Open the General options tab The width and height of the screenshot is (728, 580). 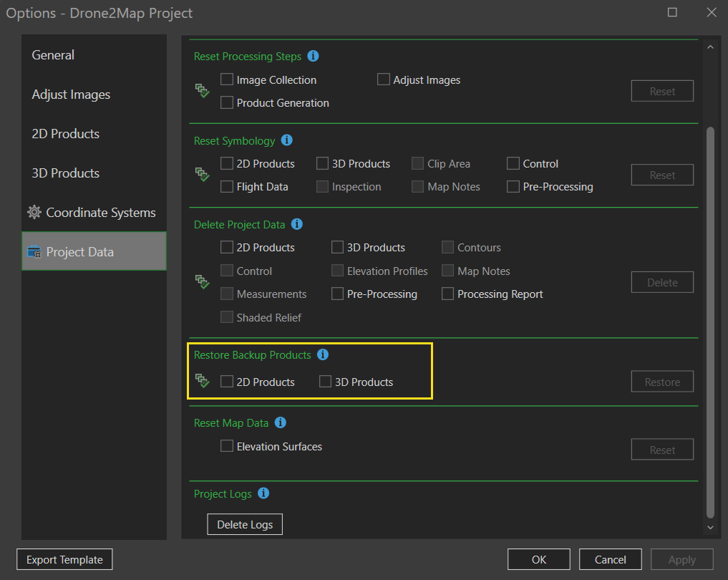pyautogui.click(x=94, y=55)
